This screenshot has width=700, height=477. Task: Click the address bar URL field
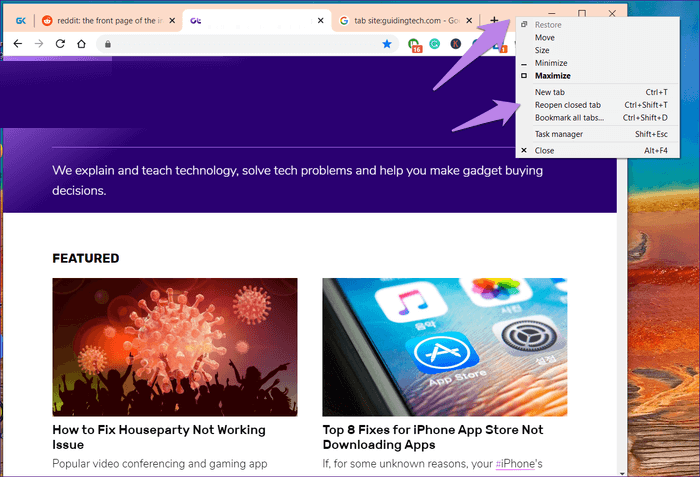[240, 44]
